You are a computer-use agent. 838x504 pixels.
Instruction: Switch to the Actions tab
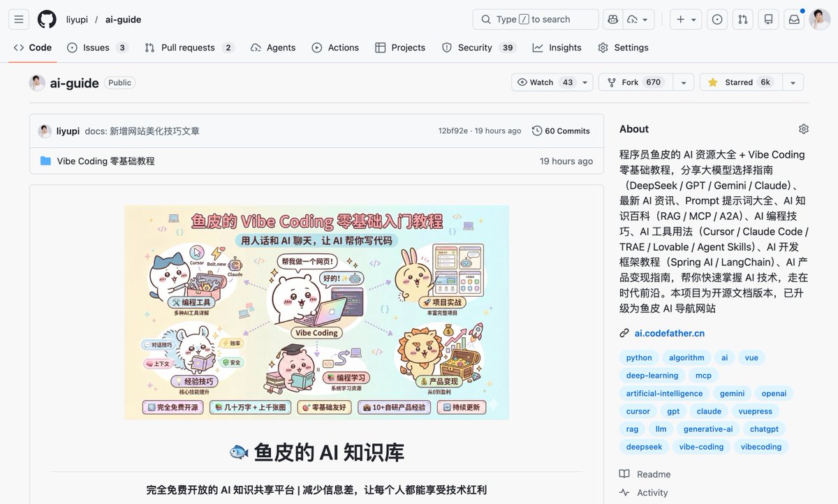click(335, 47)
